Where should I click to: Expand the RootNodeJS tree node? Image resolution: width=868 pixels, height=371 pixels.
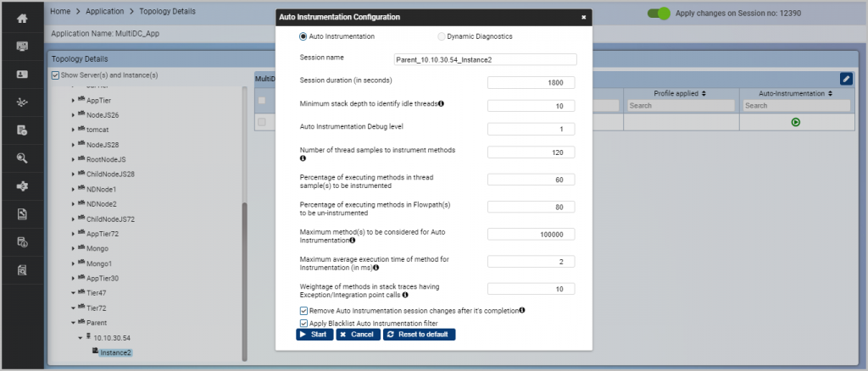coord(74,160)
